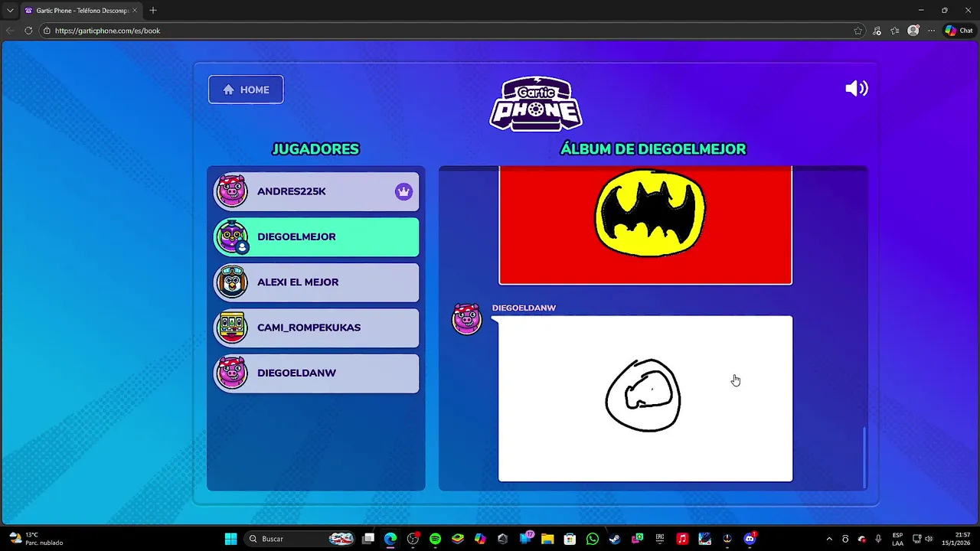This screenshot has width=980, height=551.
Task: Open the microphone tray icon
Action: pos(878,539)
